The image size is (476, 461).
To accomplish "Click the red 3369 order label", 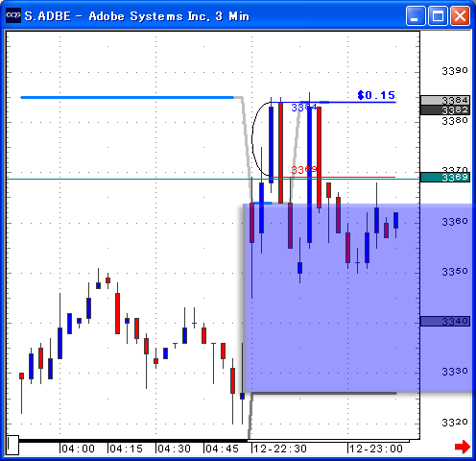I will (x=304, y=170).
